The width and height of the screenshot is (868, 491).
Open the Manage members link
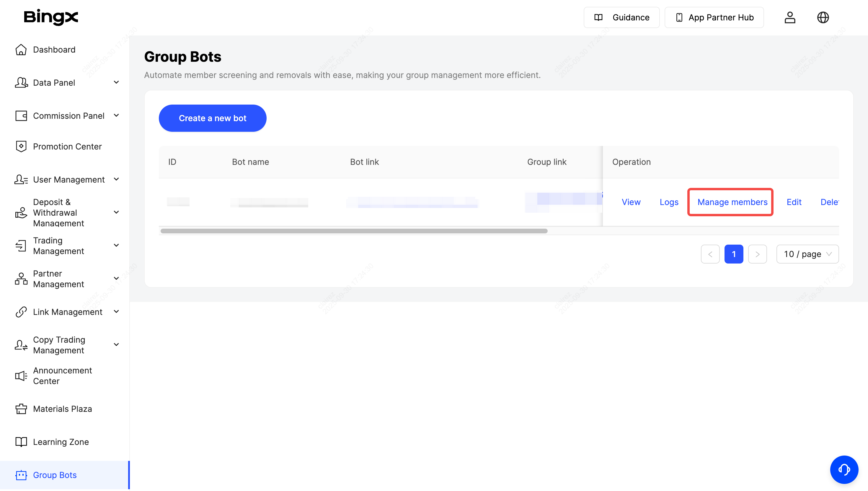tap(732, 202)
